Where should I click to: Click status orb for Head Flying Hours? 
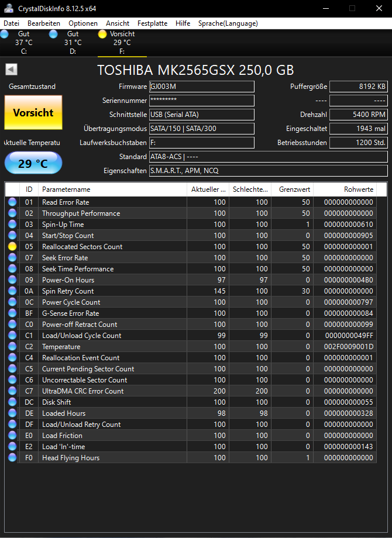[x=12, y=458]
